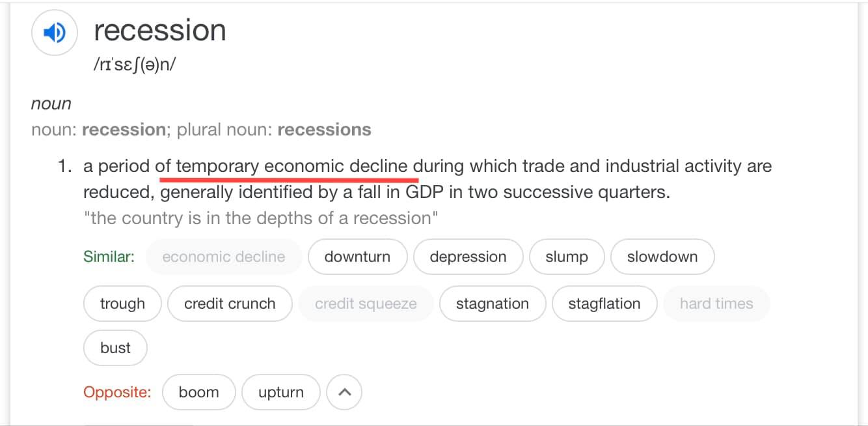Open the 'slump' synonym
868x426 pixels.
(567, 257)
